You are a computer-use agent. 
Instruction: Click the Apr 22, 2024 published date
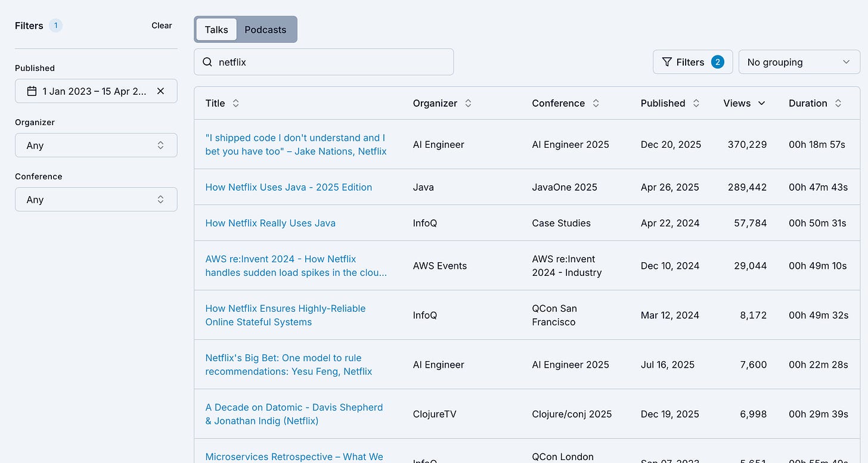pyautogui.click(x=670, y=223)
